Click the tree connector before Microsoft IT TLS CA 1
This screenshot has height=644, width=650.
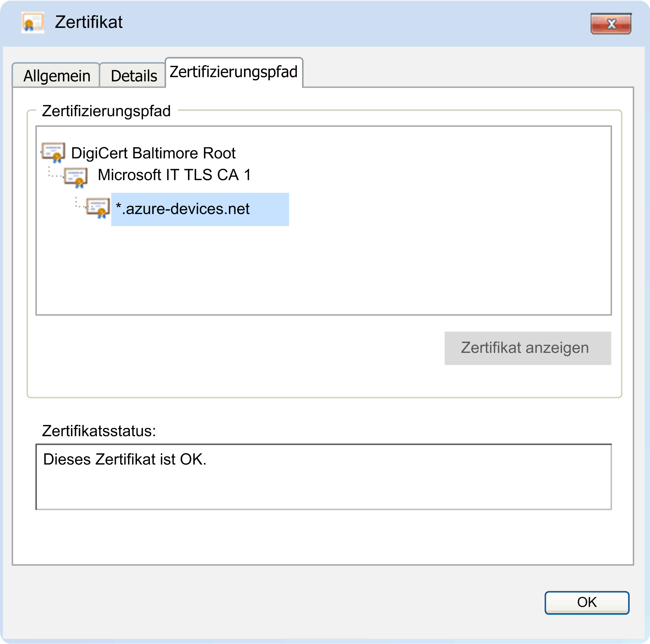[x=56, y=172]
